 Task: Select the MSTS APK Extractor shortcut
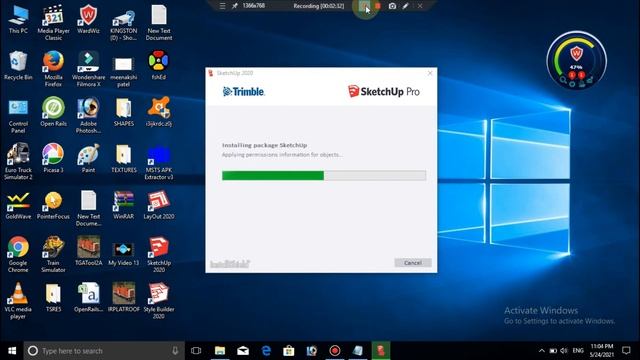click(x=159, y=162)
